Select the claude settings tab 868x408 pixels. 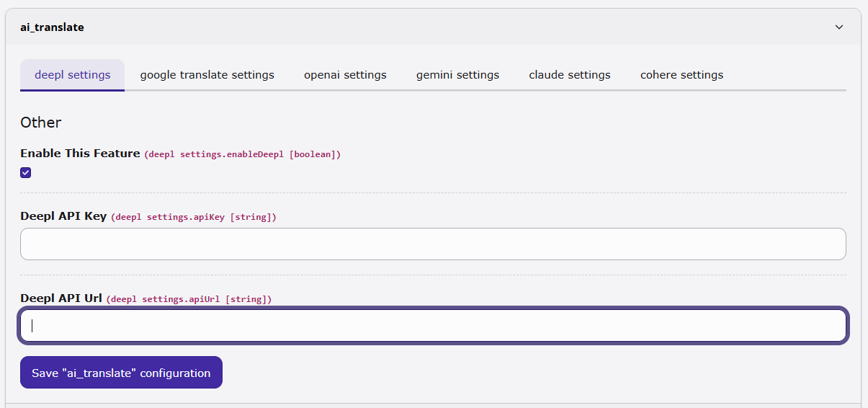click(570, 75)
